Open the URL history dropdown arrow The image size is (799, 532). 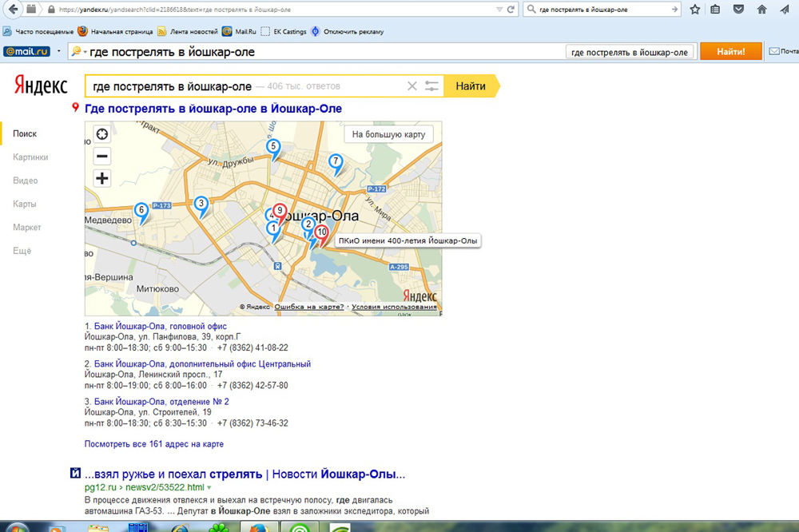[x=499, y=9]
